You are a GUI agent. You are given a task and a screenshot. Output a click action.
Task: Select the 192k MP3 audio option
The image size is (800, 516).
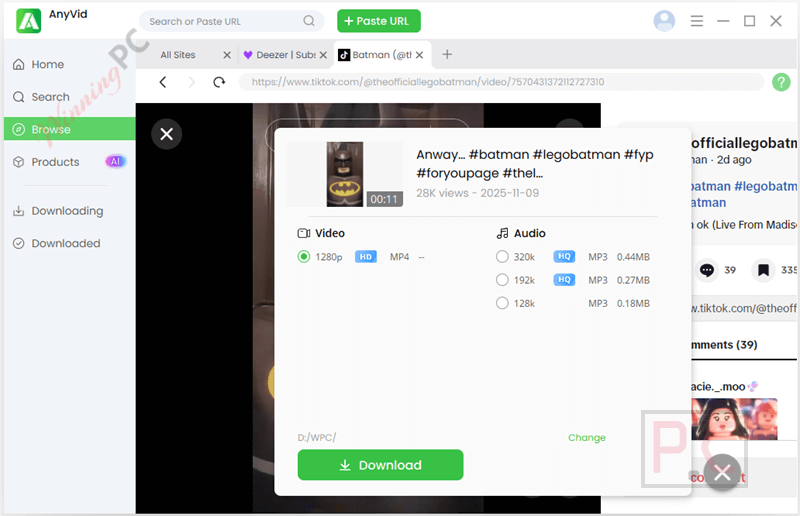coord(502,280)
